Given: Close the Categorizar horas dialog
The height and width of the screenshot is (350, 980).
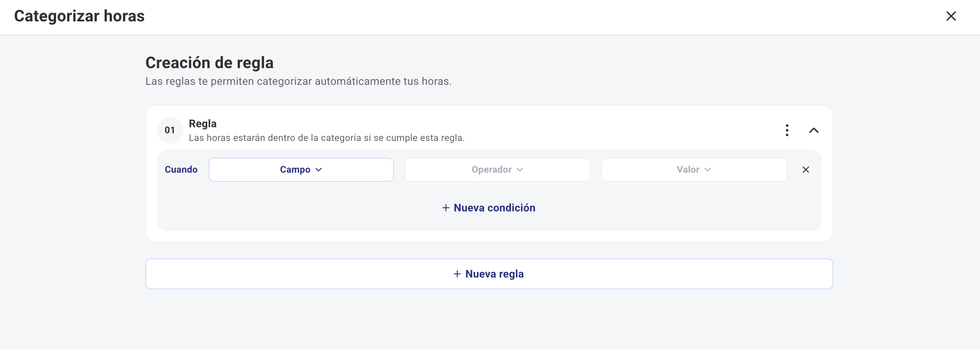Looking at the screenshot, I should click(951, 16).
